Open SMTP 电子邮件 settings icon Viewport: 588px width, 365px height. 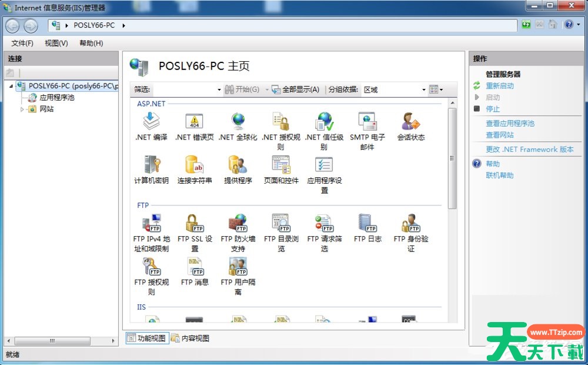367,121
